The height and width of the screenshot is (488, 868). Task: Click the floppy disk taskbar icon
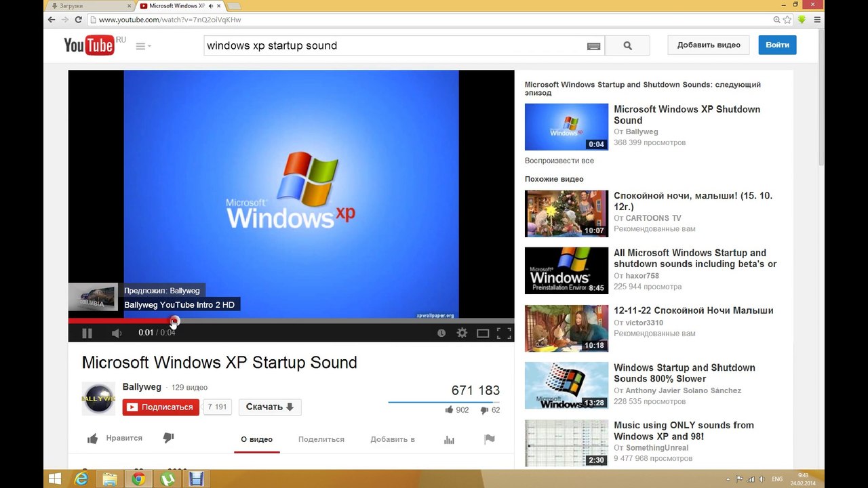[195, 479]
